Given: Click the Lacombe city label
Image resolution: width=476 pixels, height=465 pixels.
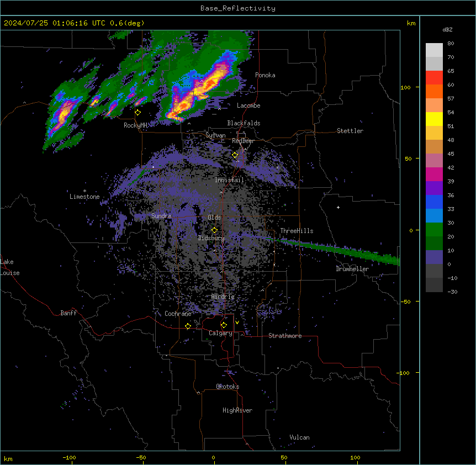Looking at the screenshot, I should (x=248, y=105).
